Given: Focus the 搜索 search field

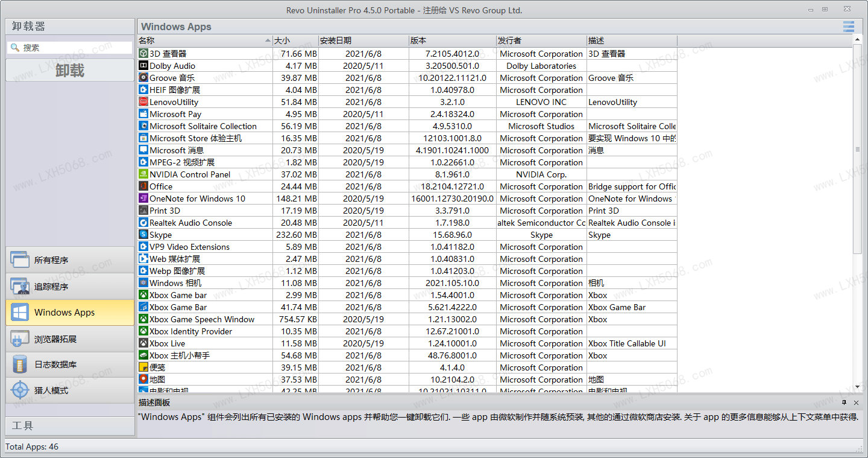Looking at the screenshot, I should coord(70,48).
